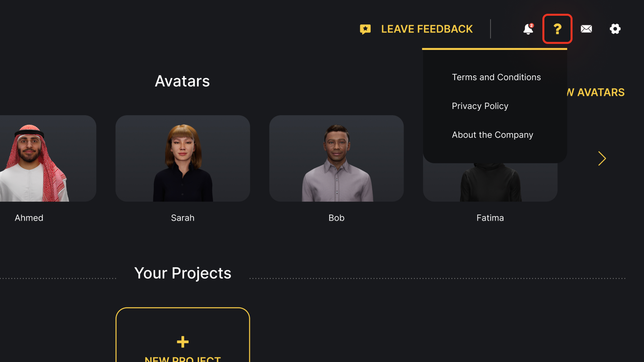644x362 pixels.
Task: Select the Sarah avatar card
Action: (183, 159)
